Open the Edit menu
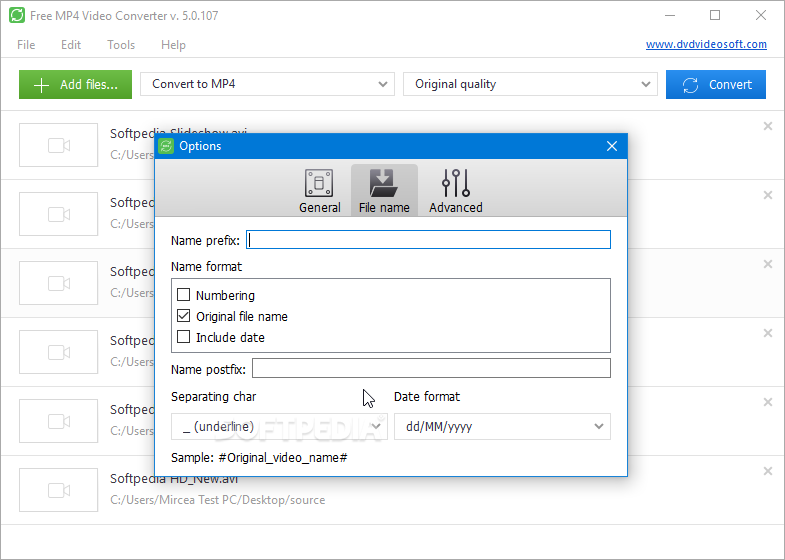This screenshot has height=560, width=785. 71,45
